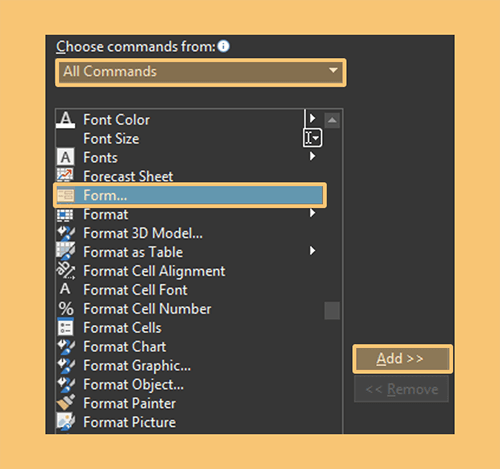Expand the Font Color submenu arrow
500x469 pixels.
tap(312, 118)
